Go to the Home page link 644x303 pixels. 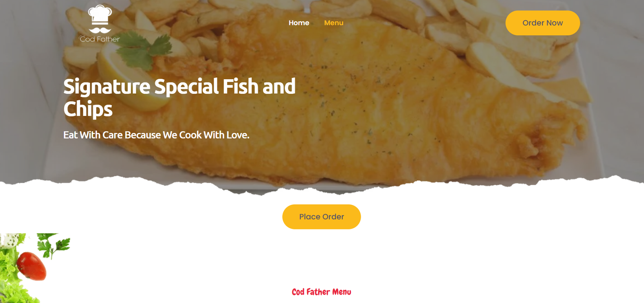point(299,23)
